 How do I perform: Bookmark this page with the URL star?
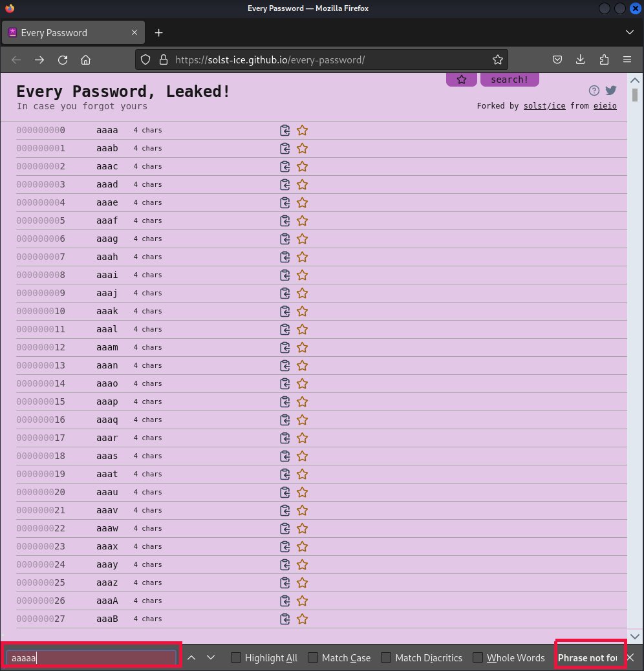tap(497, 59)
